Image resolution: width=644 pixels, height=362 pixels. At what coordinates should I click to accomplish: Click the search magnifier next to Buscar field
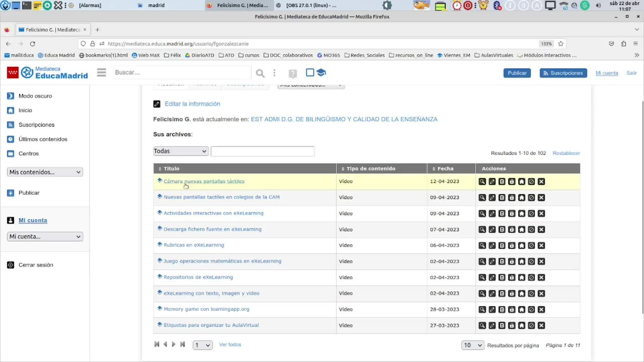[x=260, y=73]
